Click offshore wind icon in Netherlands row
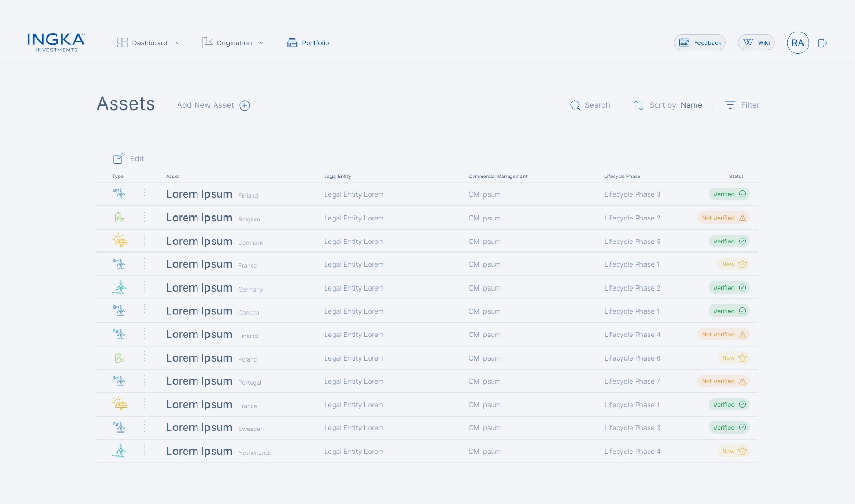This screenshot has width=855, height=504. [119, 451]
